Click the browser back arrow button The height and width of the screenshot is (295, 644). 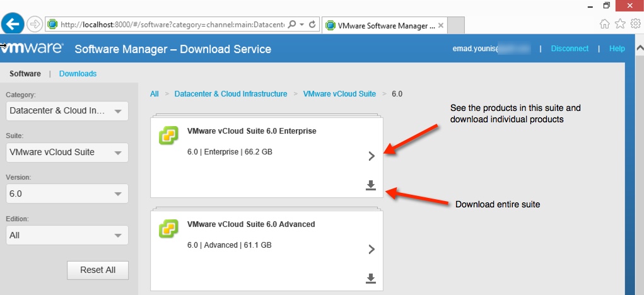tap(14, 25)
